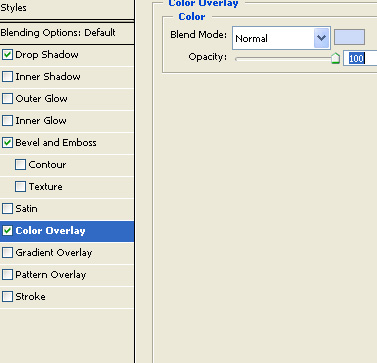Enable the Pattern Overlay checkbox
Viewport: 377px width, 363px height.
[x=7, y=274]
